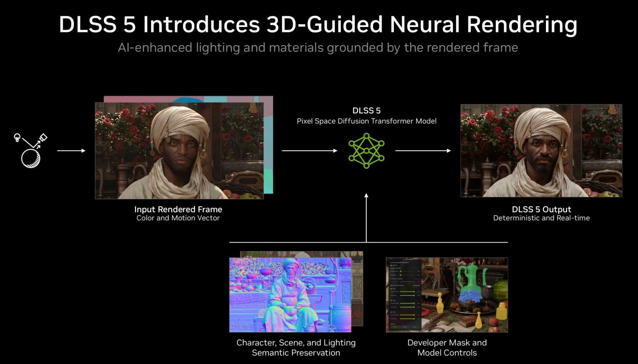This screenshot has width=638, height=364.
Task: Click the "Color and Motion Vector" caption
Action: 178,218
